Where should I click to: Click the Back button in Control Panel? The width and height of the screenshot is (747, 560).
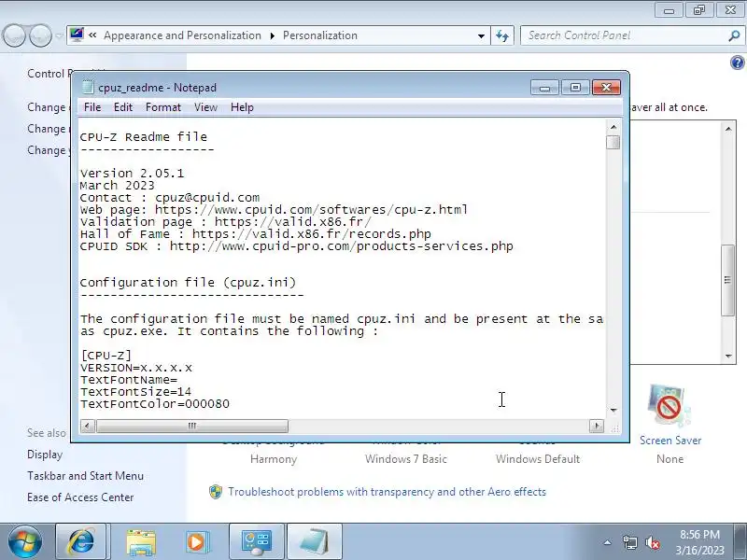click(x=14, y=35)
